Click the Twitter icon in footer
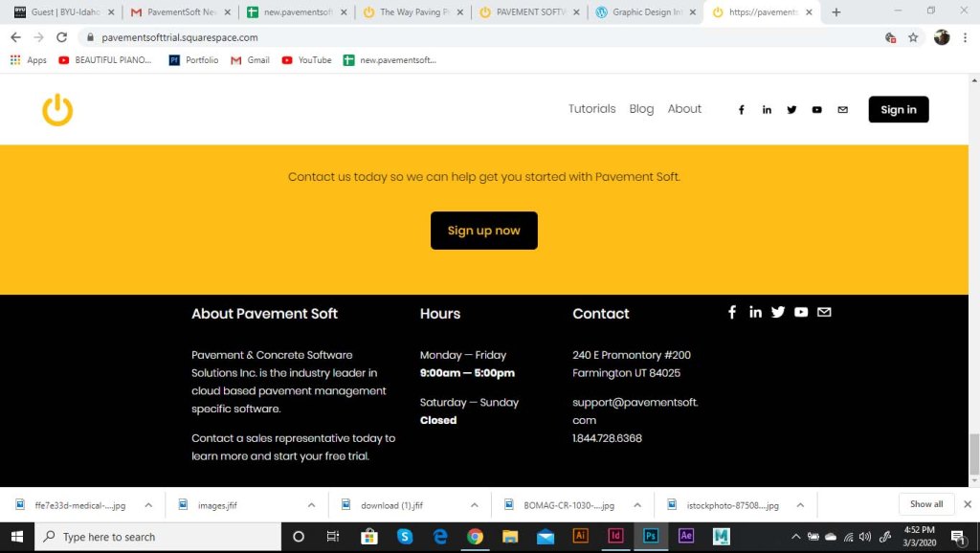 pos(778,313)
